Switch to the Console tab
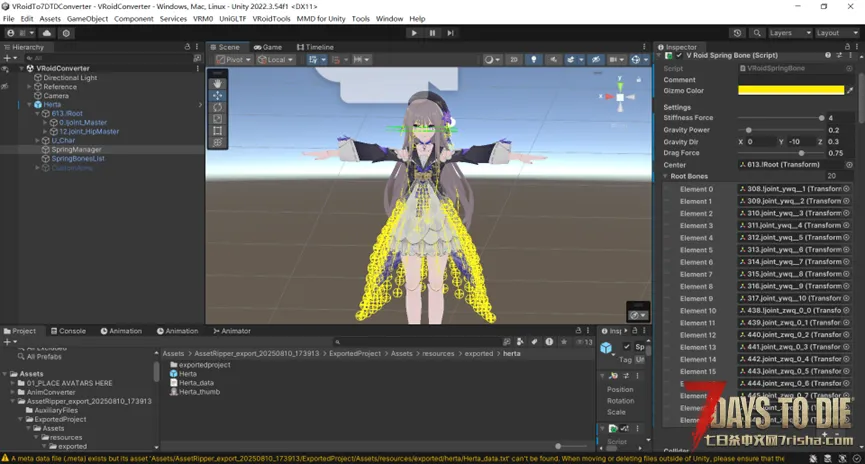This screenshot has width=865, height=464. [x=68, y=331]
